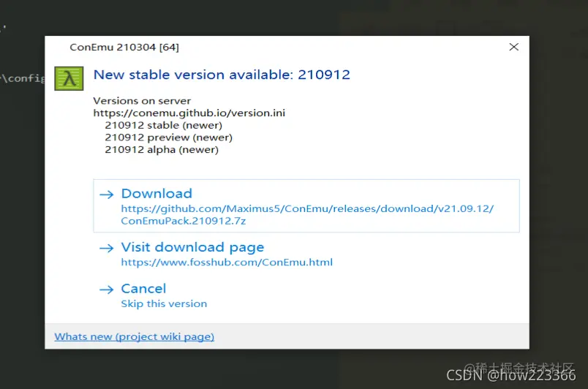Click the '210912 preview (newer)' line
The width and height of the screenshot is (588, 389).
pyautogui.click(x=168, y=137)
